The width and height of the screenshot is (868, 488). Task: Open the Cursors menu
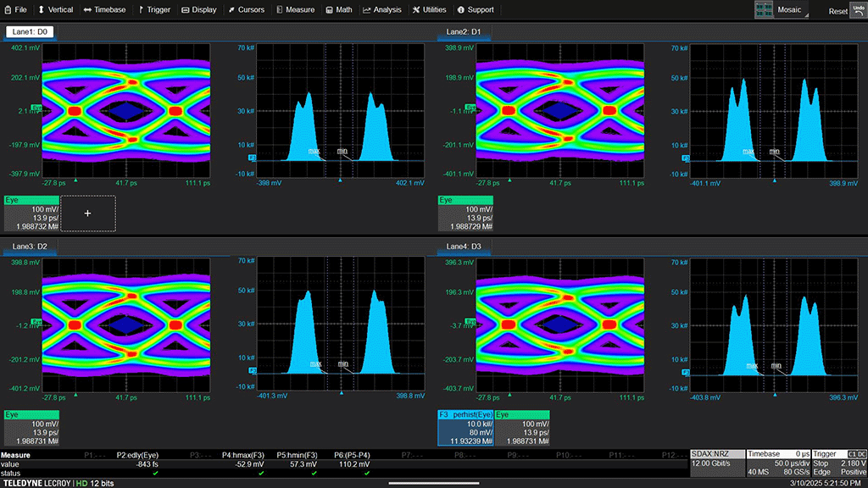coord(246,10)
